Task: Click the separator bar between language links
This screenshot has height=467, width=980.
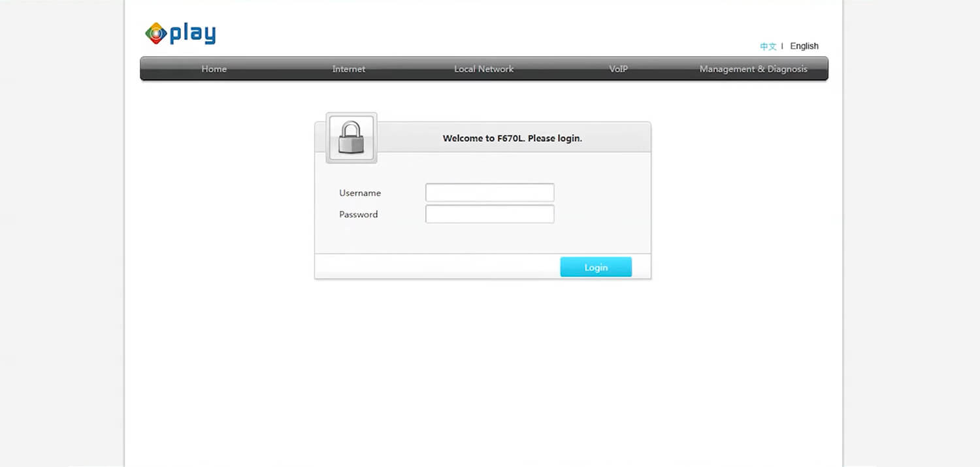Action: 783,46
